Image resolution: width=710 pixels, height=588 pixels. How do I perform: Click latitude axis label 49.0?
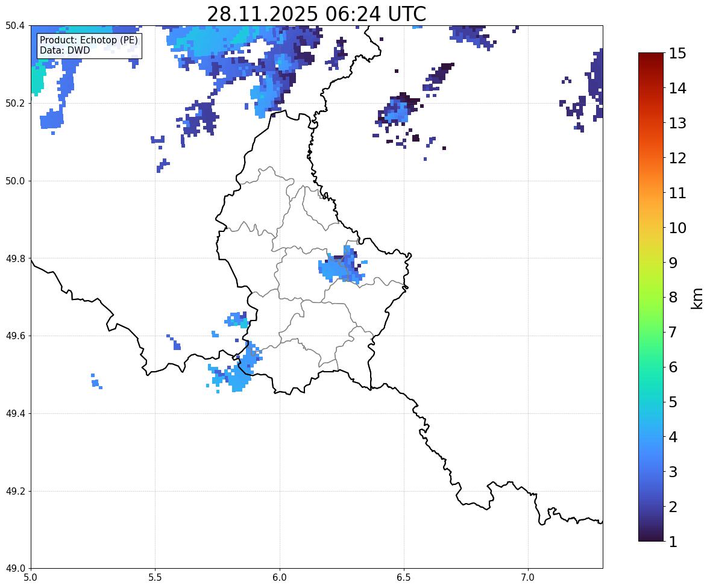[x=16, y=569]
